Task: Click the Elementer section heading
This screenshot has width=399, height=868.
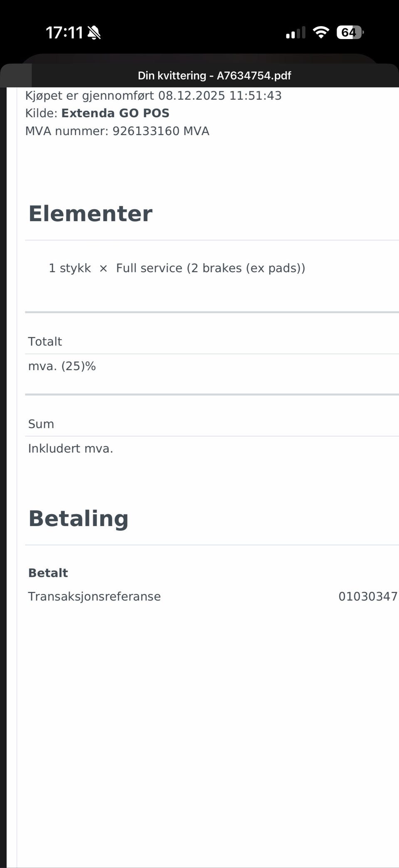Action: pyautogui.click(x=90, y=214)
